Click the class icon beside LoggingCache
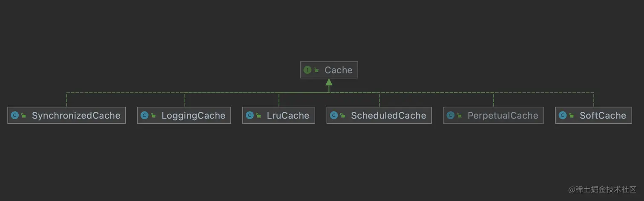 click(x=144, y=116)
